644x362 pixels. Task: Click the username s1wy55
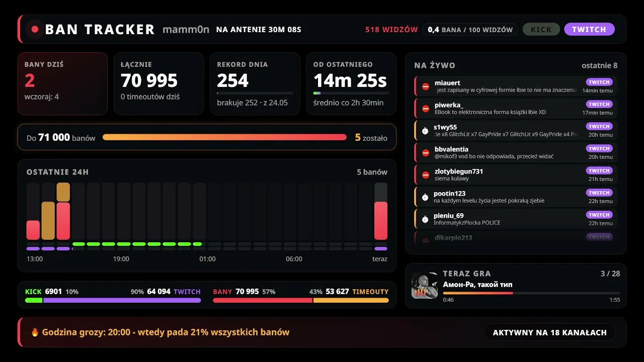tap(445, 127)
